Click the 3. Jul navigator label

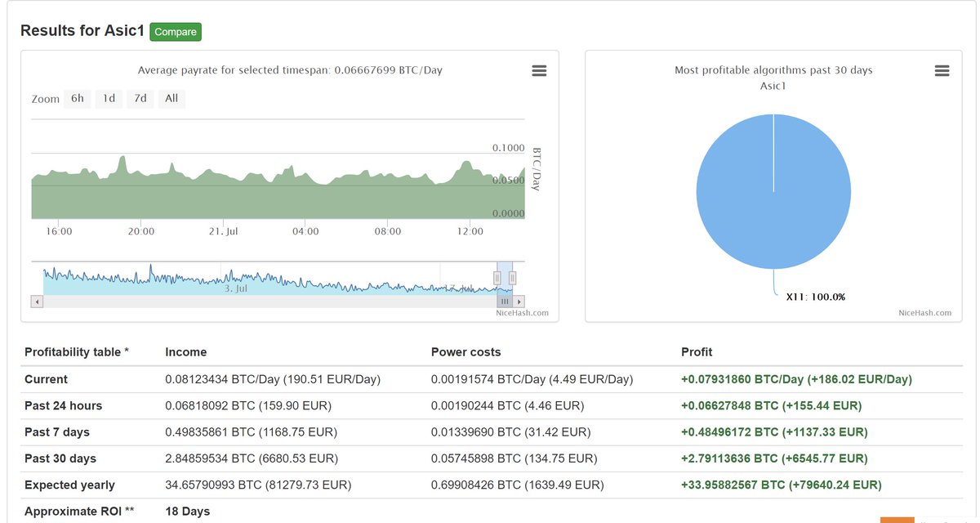click(236, 288)
